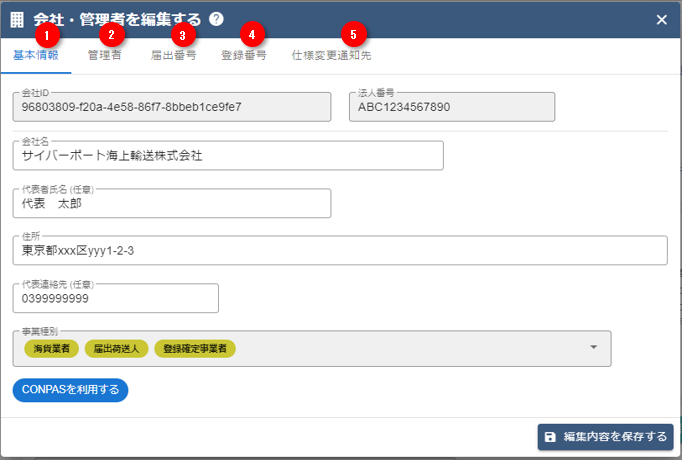682x460 pixels.
Task: Click the read-only 会社ID field
Action: (x=170, y=107)
